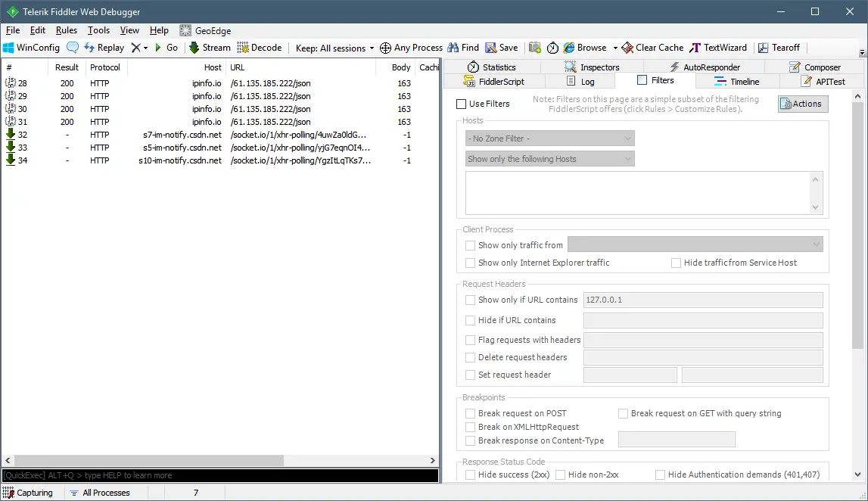This screenshot has width=868, height=501.
Task: Click the Remove sessions X icon
Action: pos(135,48)
